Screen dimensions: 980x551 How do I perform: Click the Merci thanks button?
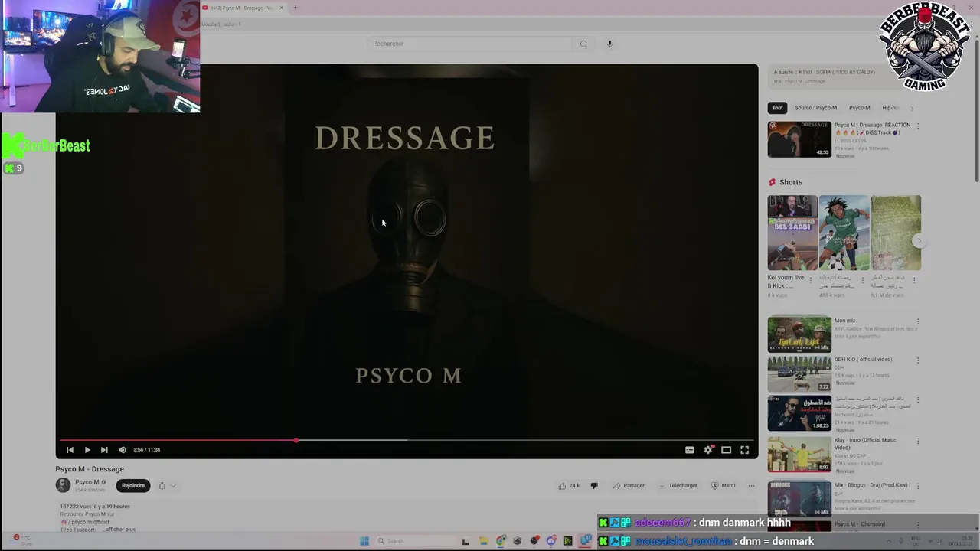click(x=723, y=485)
